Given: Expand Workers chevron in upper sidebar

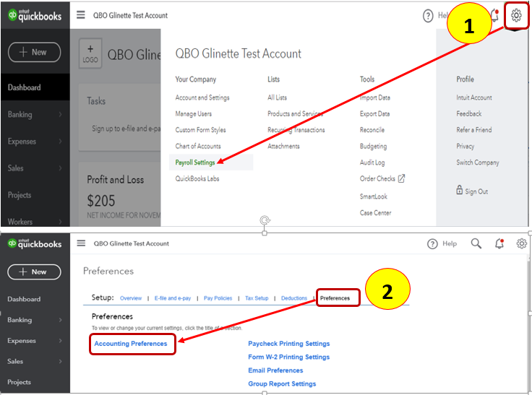Looking at the screenshot, I should point(60,222).
